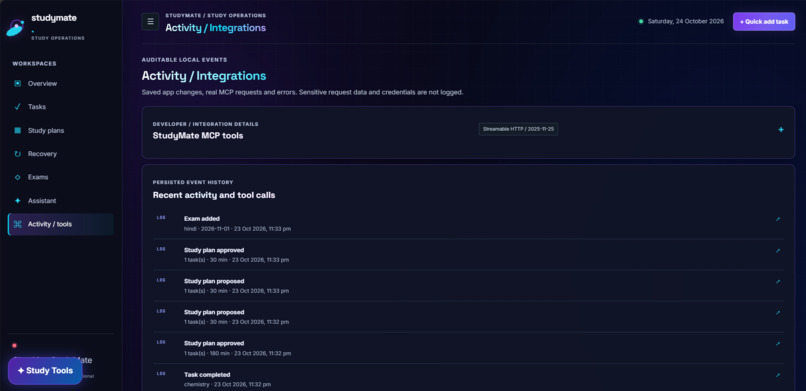Select Recovery in the sidebar
This screenshot has width=806, height=391.
point(61,154)
